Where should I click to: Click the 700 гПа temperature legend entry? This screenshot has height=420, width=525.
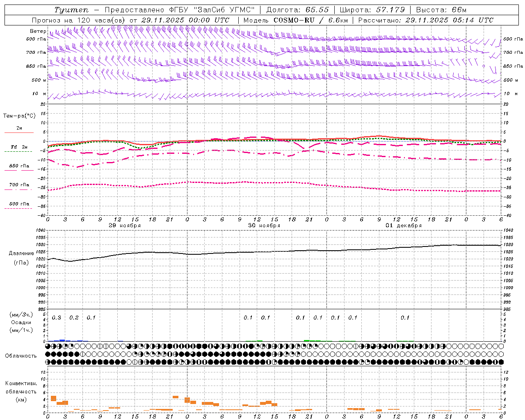point(19,185)
